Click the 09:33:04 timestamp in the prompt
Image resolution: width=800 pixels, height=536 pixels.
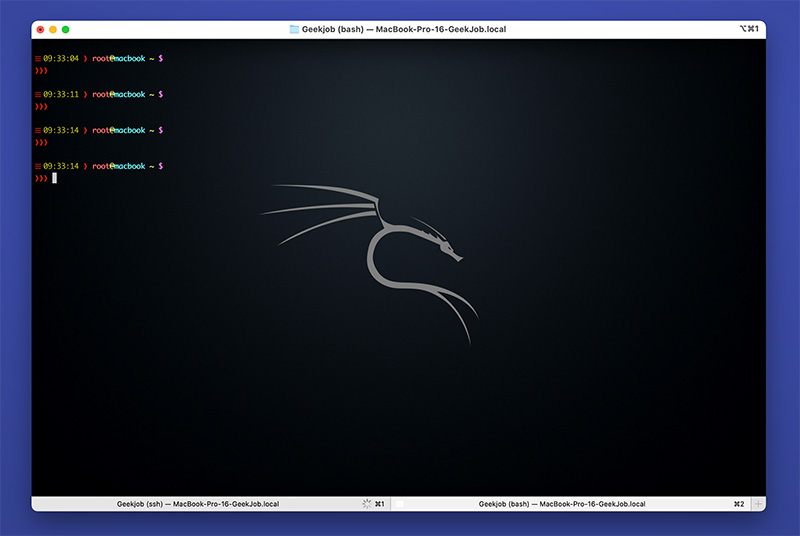coord(61,59)
